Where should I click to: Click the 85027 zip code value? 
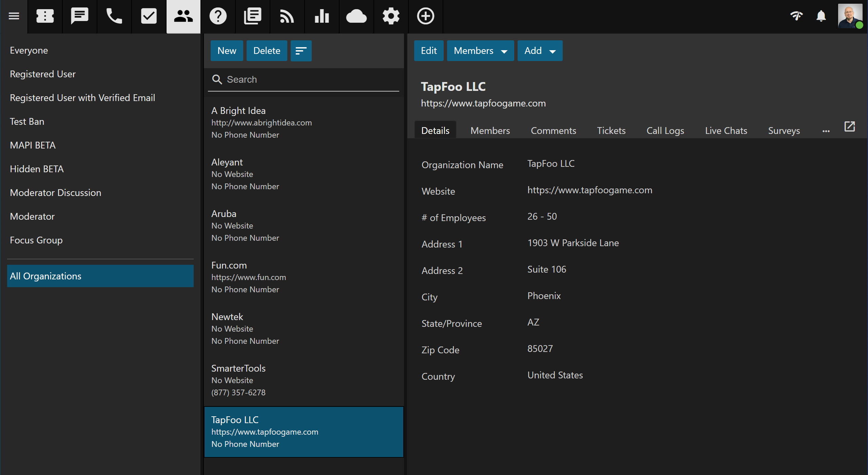click(540, 349)
